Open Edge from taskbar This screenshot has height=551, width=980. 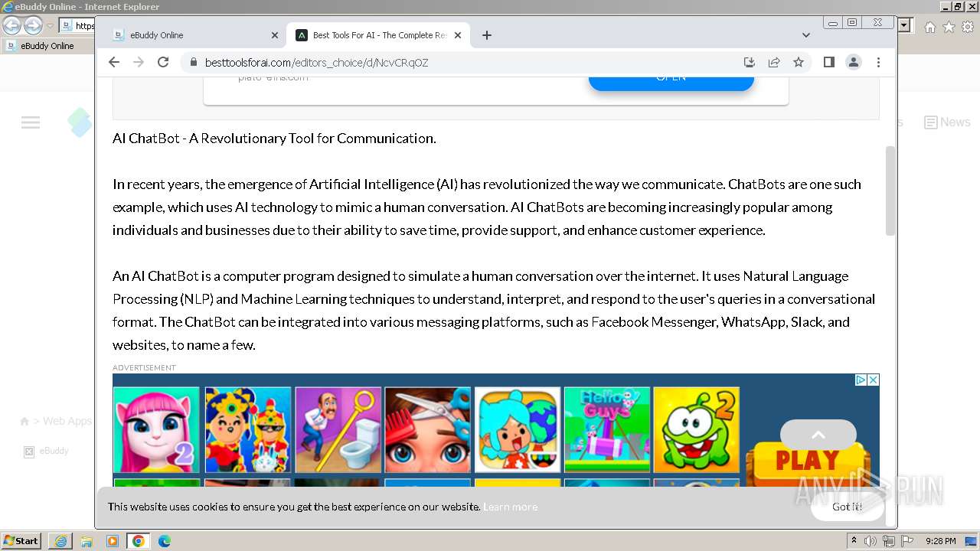tap(165, 541)
